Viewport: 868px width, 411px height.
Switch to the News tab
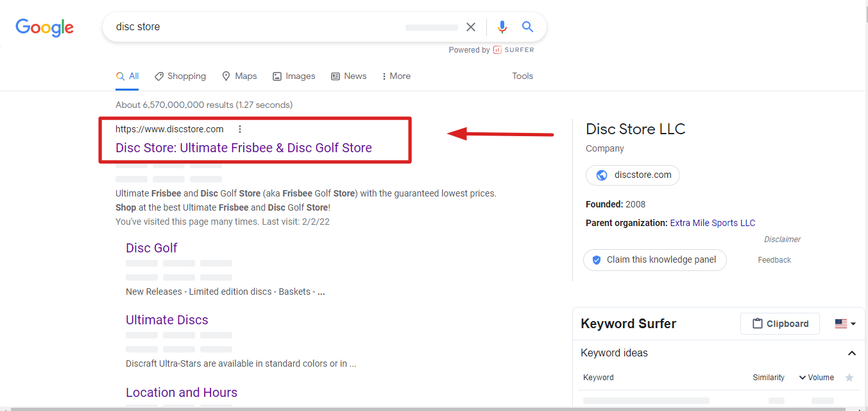[x=349, y=76]
